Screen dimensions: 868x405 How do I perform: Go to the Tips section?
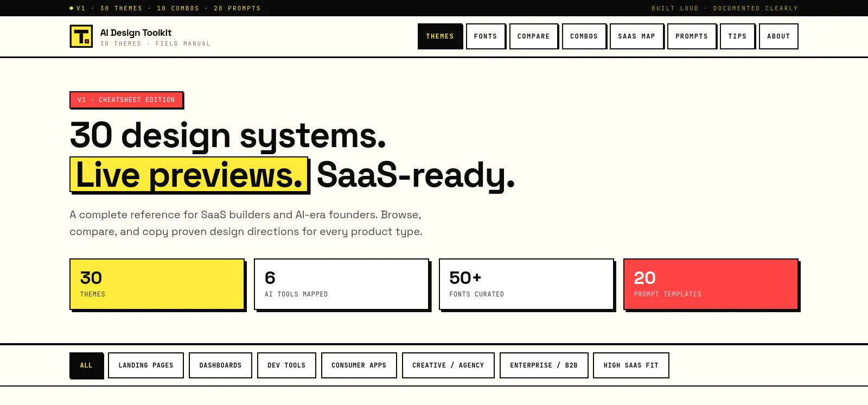coord(737,36)
